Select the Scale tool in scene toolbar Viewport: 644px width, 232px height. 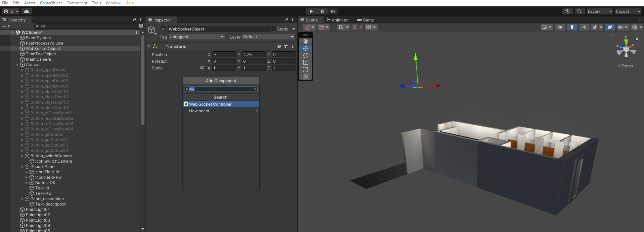[x=305, y=62]
